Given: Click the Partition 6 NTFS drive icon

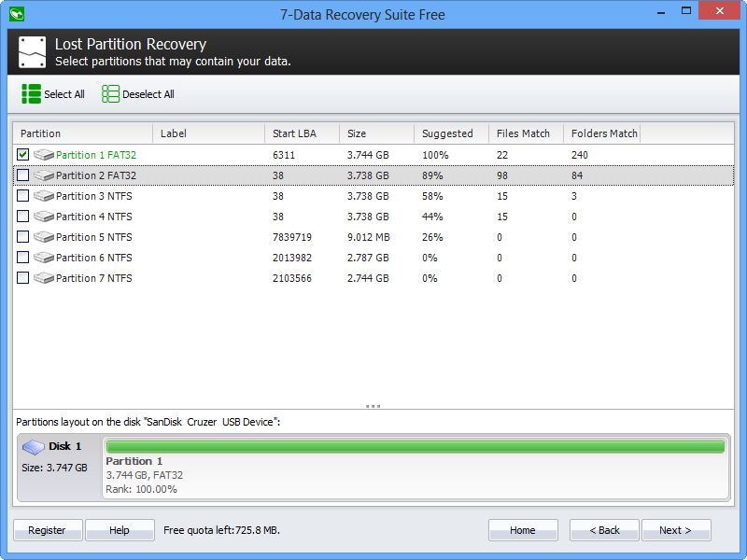Looking at the screenshot, I should [44, 258].
